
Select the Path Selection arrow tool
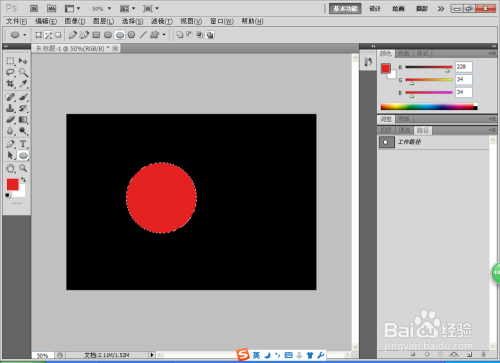coord(10,155)
